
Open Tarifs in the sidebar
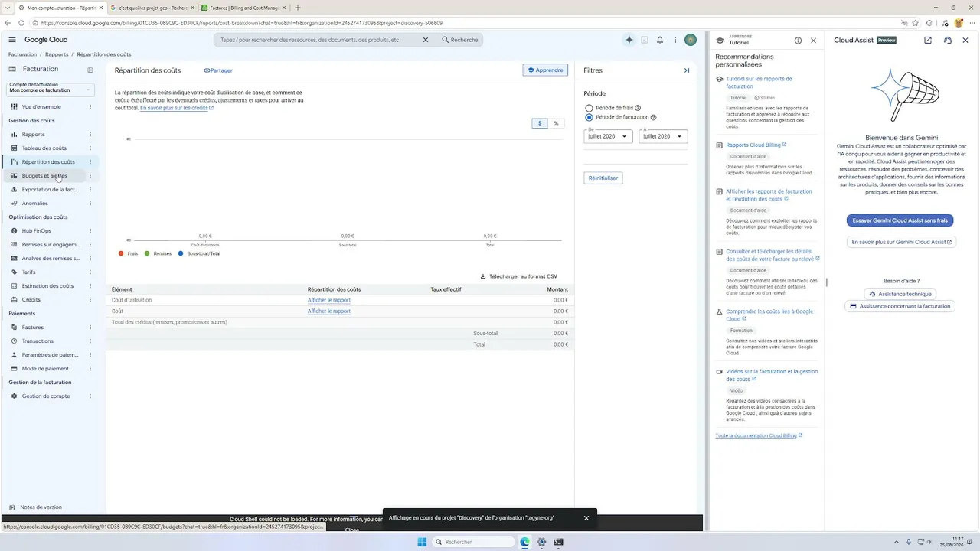[29, 272]
